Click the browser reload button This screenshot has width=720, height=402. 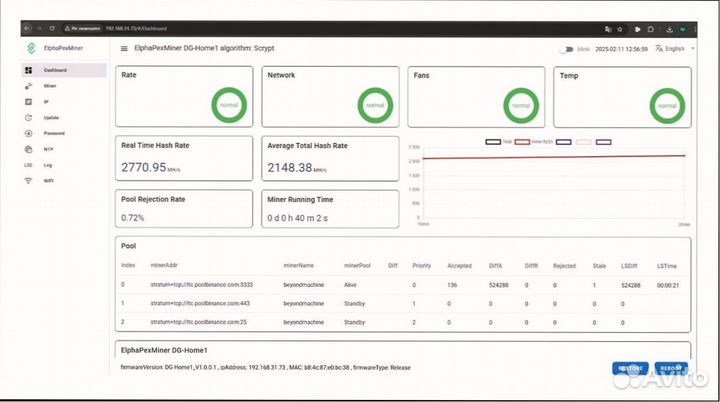(x=51, y=28)
